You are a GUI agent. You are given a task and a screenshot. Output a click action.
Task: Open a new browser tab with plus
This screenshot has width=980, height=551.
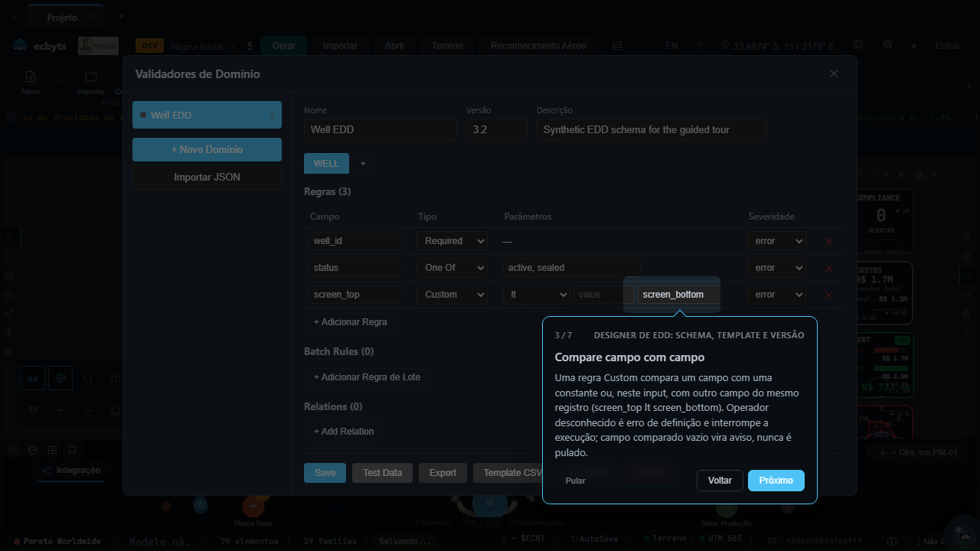pyautogui.click(x=120, y=16)
